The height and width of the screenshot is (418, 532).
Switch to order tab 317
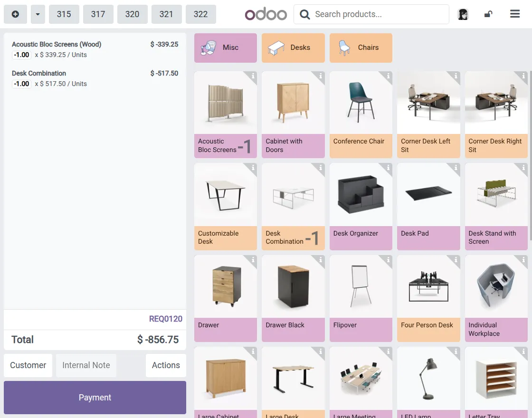coord(98,14)
